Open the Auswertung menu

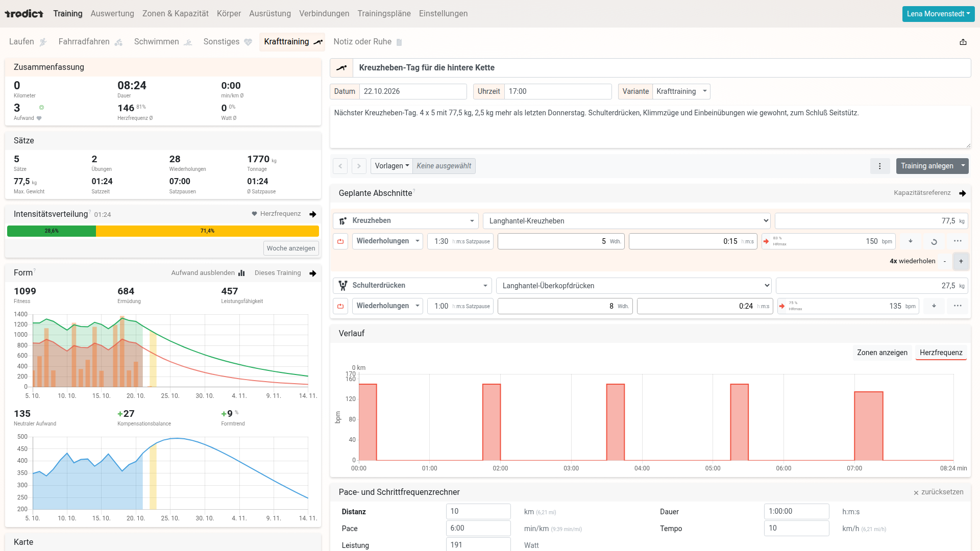(x=112, y=14)
